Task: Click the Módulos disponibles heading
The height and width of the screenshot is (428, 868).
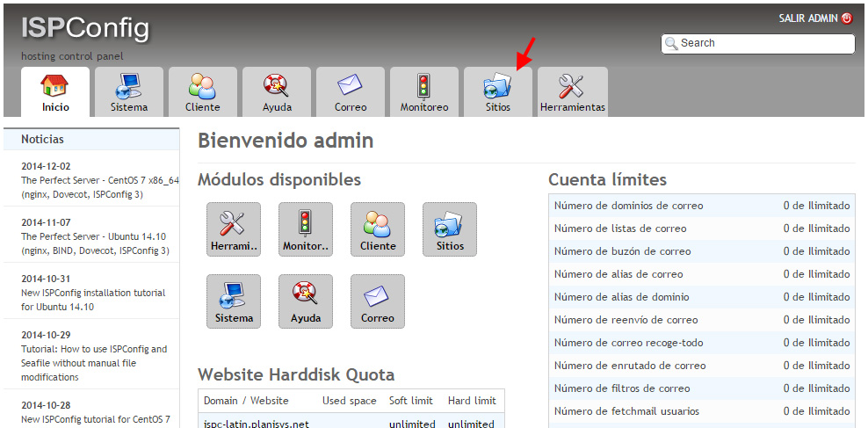Action: [279, 179]
